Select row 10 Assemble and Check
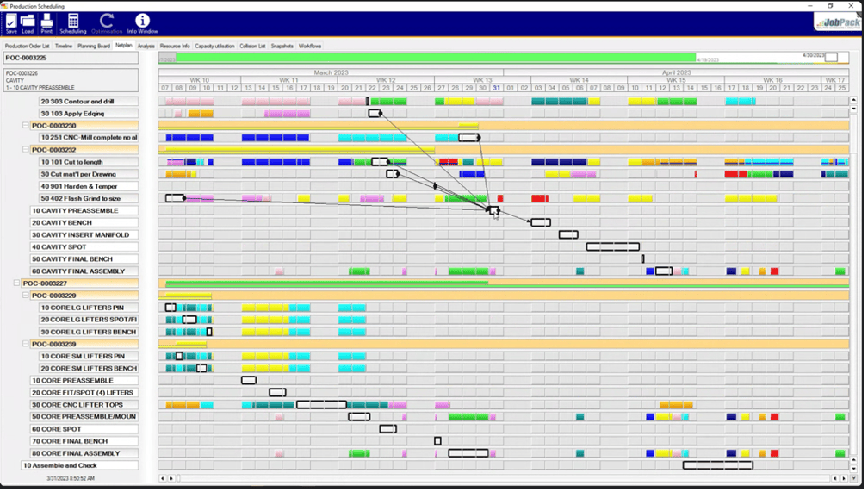 [x=80, y=466]
